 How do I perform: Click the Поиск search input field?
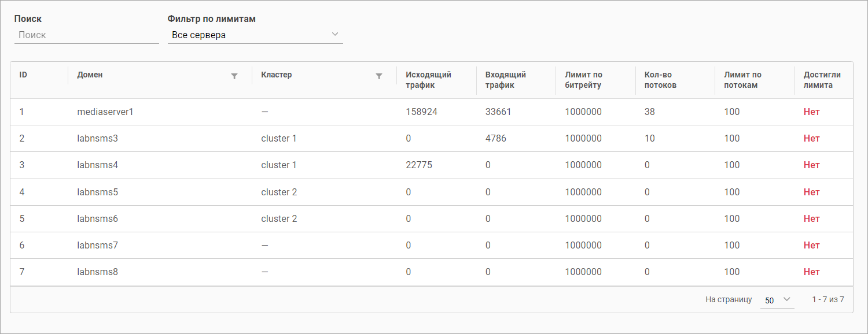coord(86,35)
